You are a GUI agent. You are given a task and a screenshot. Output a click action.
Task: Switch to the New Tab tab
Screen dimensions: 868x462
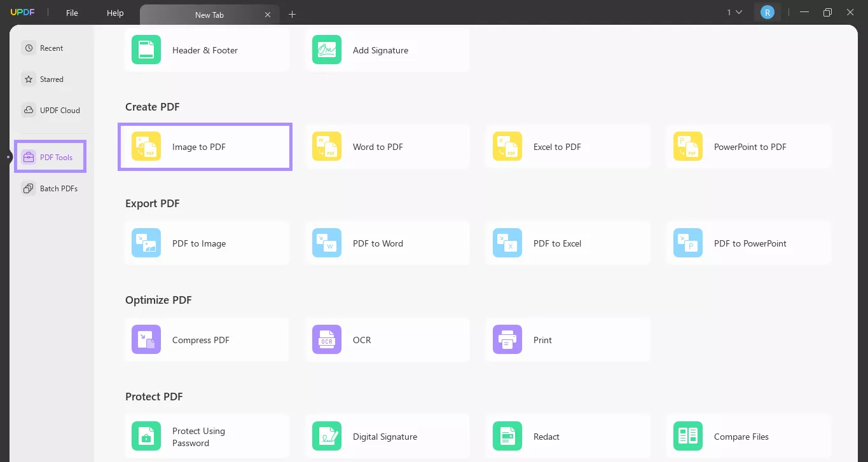(209, 15)
